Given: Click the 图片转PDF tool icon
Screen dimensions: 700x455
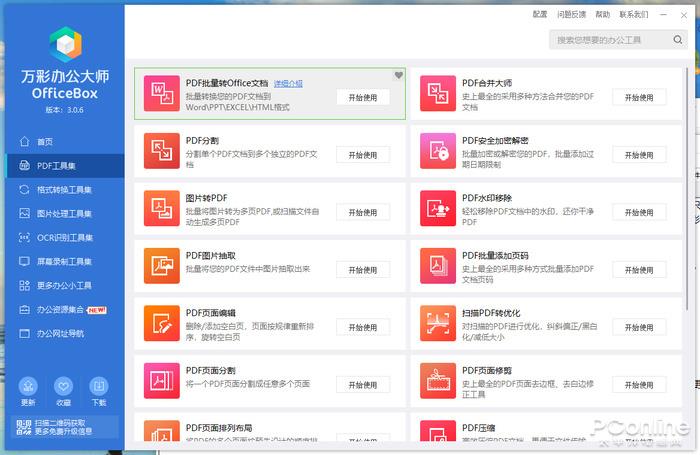Looking at the screenshot, I should tap(162, 209).
